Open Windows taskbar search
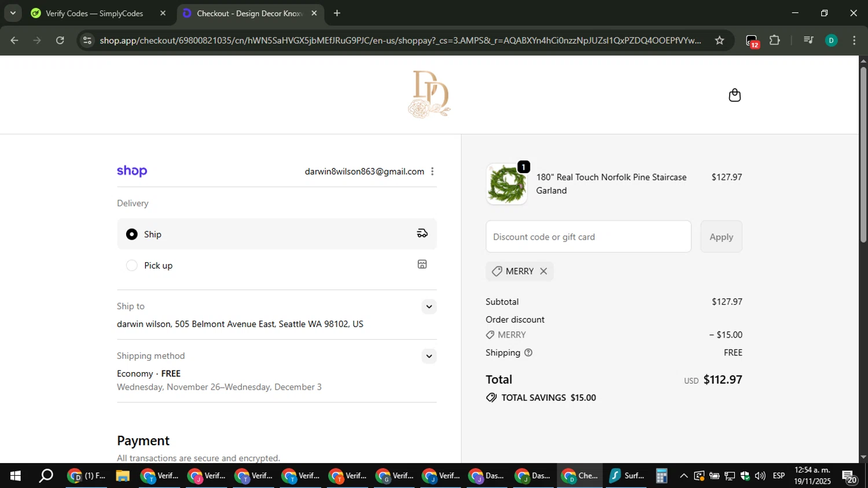The height and width of the screenshot is (488, 868). coord(46,476)
